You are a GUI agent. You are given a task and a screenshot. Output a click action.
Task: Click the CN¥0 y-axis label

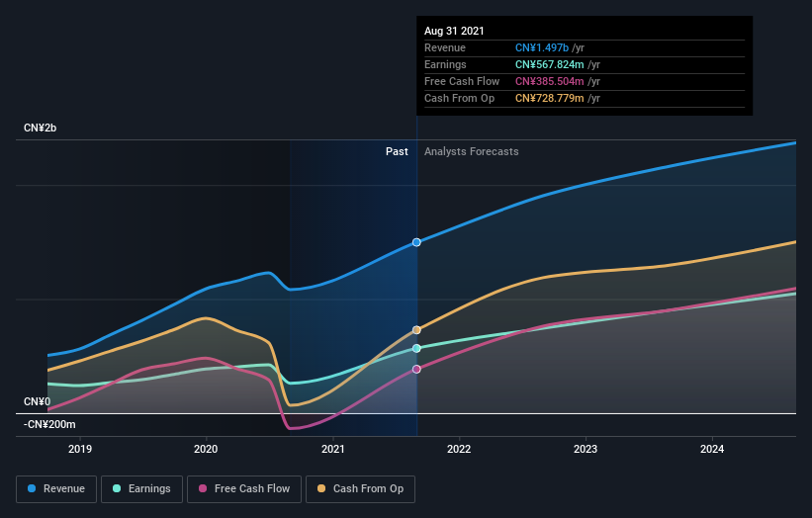click(x=37, y=401)
